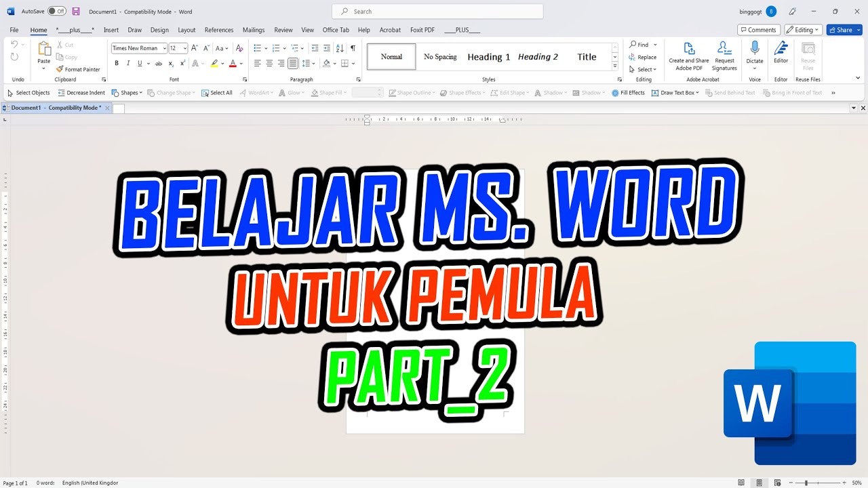Screen dimensions: 868x488
Task: Click the Comments button
Action: click(758, 30)
